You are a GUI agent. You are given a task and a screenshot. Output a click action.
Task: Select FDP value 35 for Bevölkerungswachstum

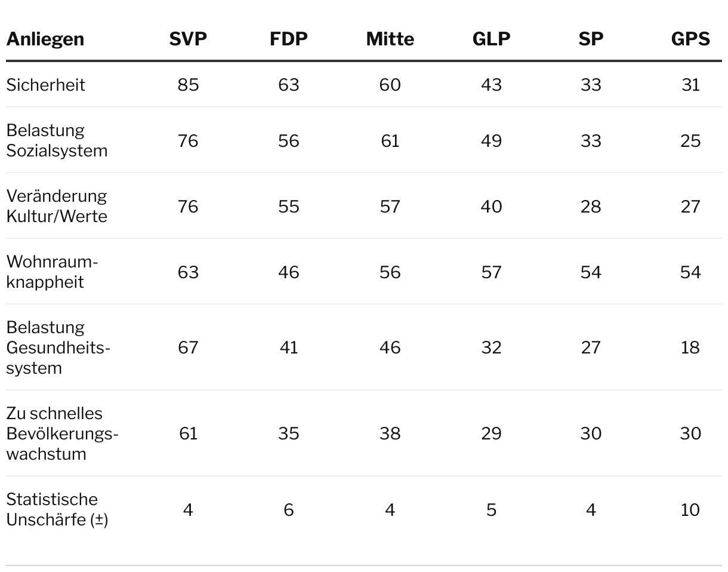289,433
